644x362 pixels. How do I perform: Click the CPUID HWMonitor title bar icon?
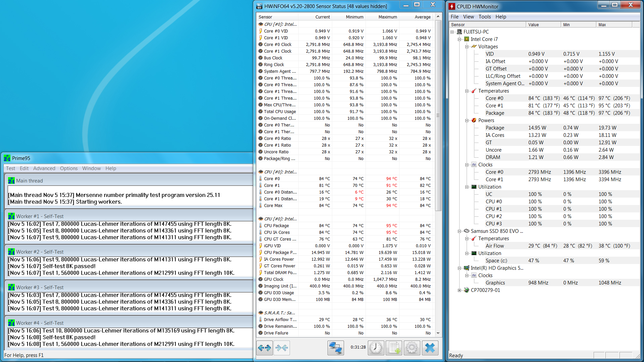coord(452,6)
